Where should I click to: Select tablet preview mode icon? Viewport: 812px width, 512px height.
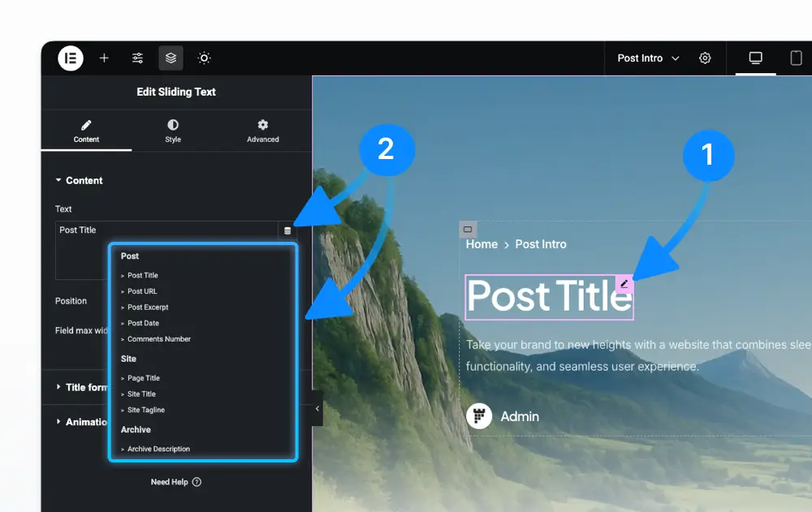pos(796,58)
